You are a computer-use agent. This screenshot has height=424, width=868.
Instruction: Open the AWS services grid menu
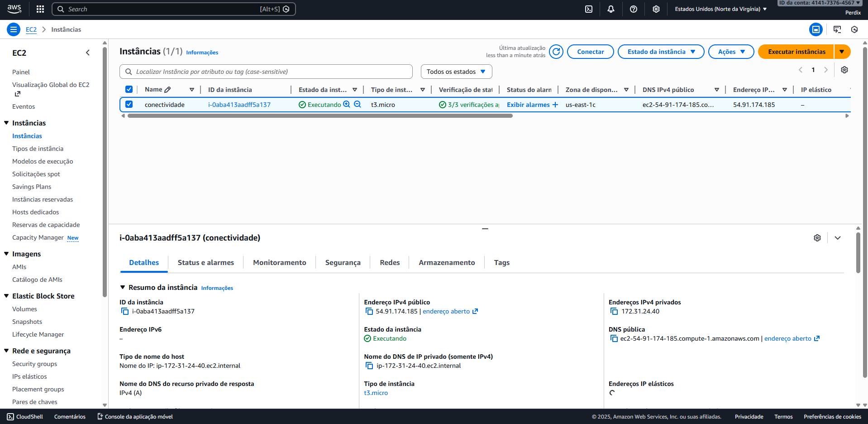click(40, 9)
